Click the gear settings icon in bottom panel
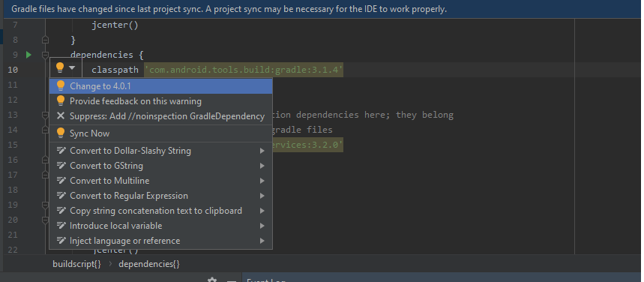 212,280
